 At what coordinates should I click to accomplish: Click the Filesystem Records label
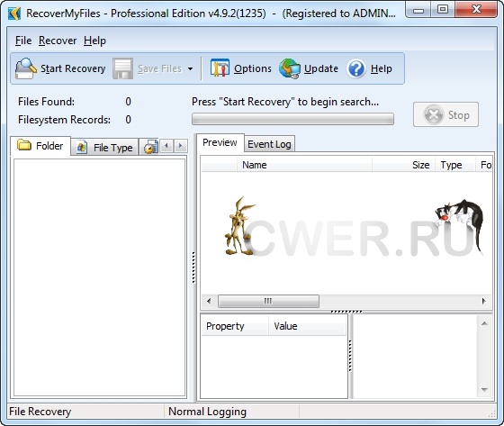[64, 120]
